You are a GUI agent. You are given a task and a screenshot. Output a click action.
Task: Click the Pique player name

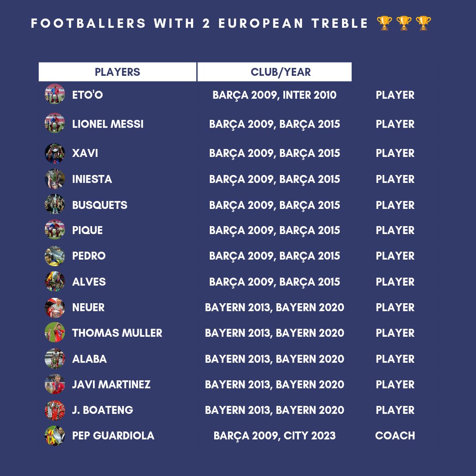click(87, 230)
